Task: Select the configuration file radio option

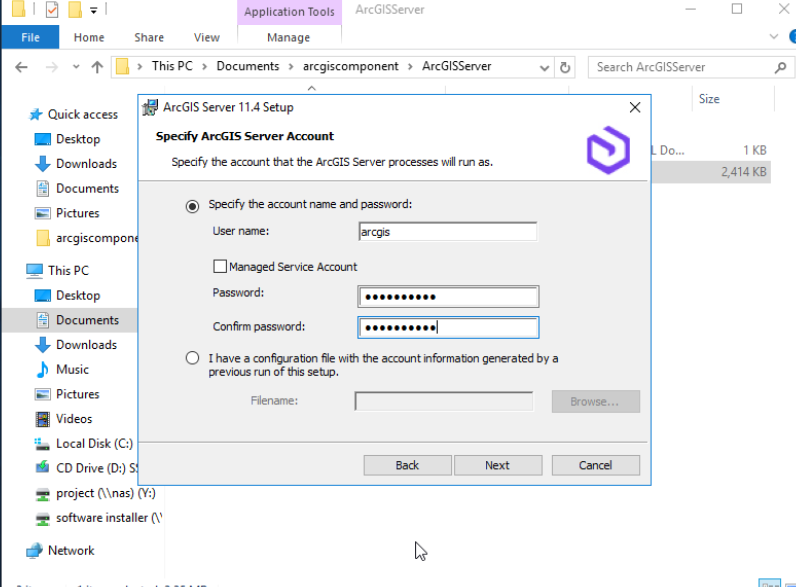Action: tap(192, 358)
